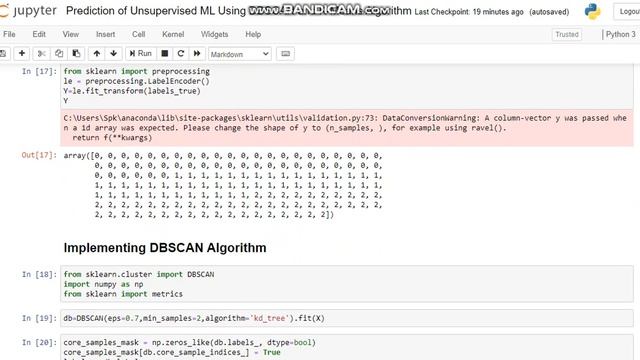Click the Python 3 kernel indicator

(x=620, y=34)
